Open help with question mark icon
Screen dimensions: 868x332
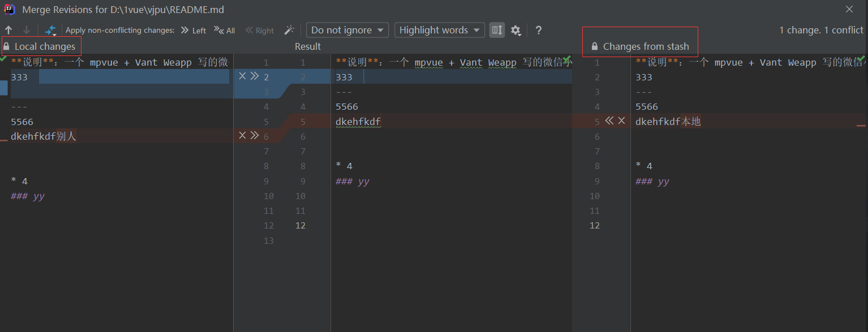tap(539, 31)
